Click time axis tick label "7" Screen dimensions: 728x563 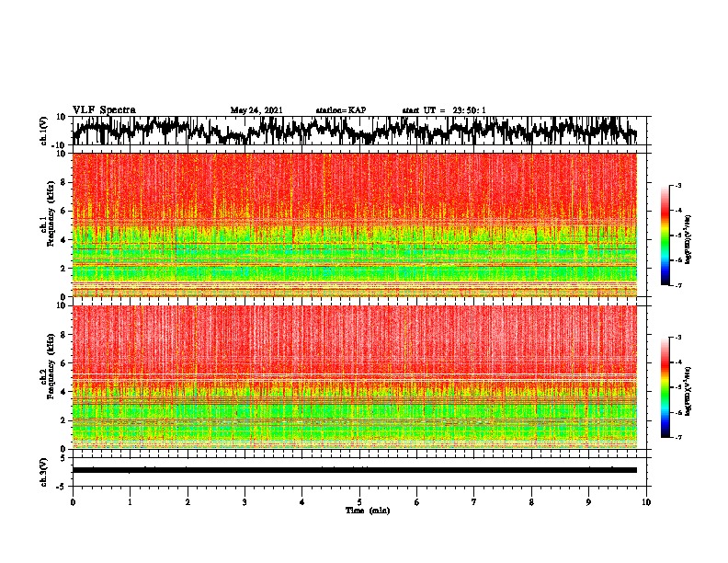point(474,502)
